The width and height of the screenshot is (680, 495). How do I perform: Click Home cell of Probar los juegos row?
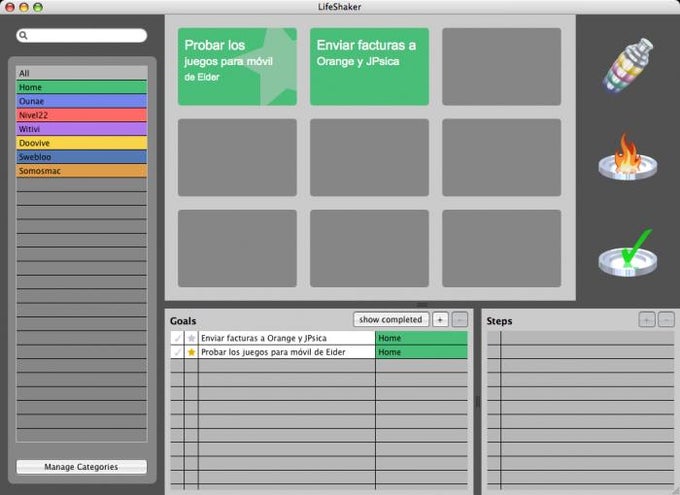click(422, 352)
